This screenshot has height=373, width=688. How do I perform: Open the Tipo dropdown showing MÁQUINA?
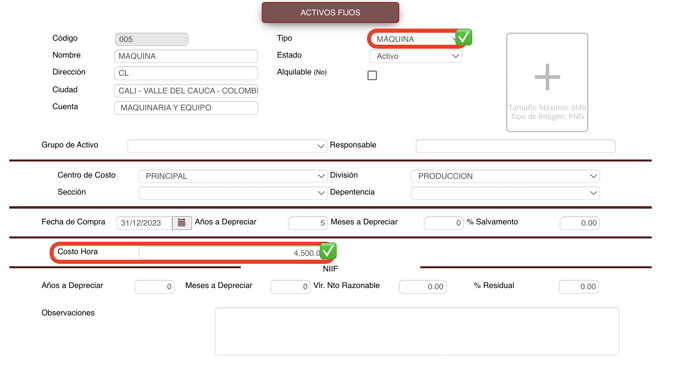click(x=416, y=39)
